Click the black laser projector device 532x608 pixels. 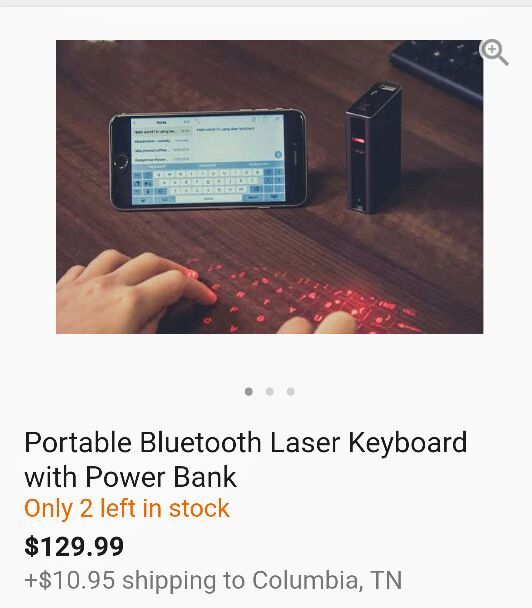373,147
